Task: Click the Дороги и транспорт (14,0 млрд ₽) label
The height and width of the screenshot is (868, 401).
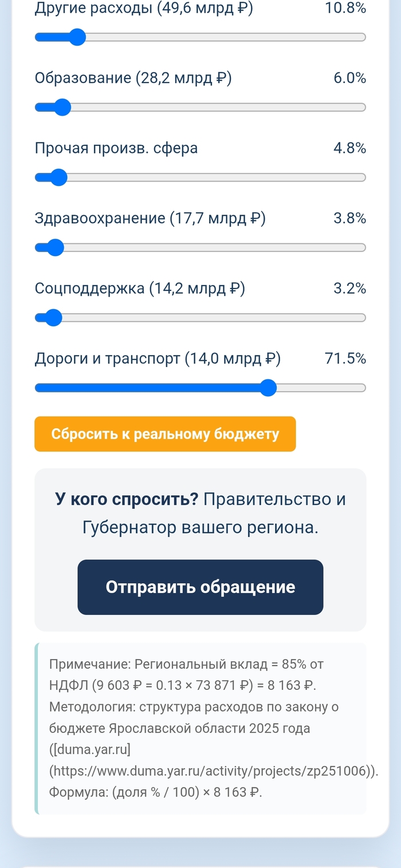Action: pos(158,358)
